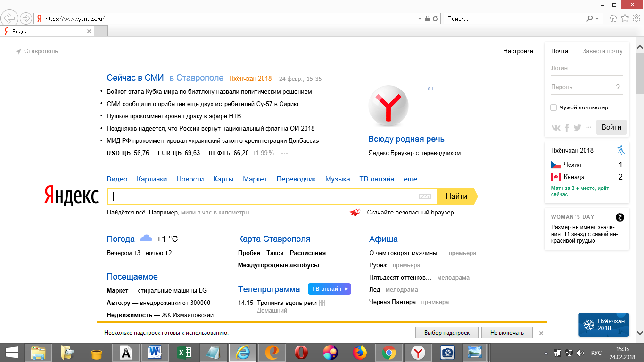This screenshot has width=644, height=362.
Task: Click the ТВ онлайн blue button
Action: point(330,289)
